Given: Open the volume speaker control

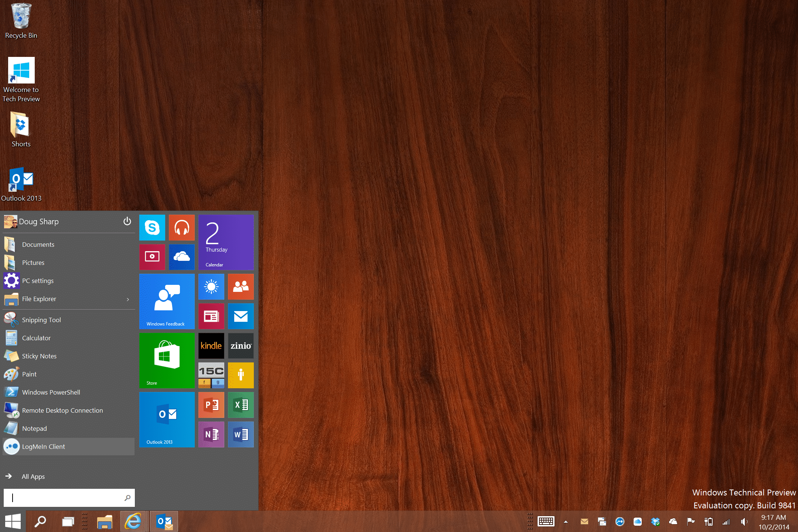Looking at the screenshot, I should pyautogui.click(x=744, y=522).
